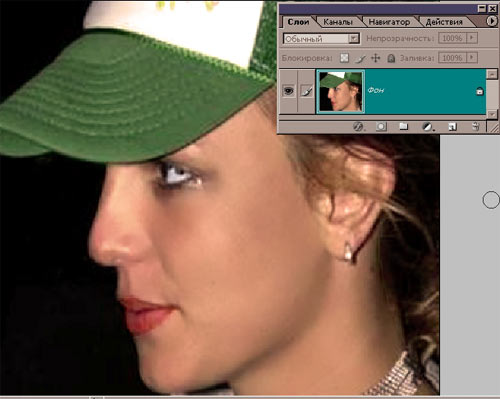Screen dimensions: 500x399
Task: Switch to the Навигатор tab
Action: [389, 22]
